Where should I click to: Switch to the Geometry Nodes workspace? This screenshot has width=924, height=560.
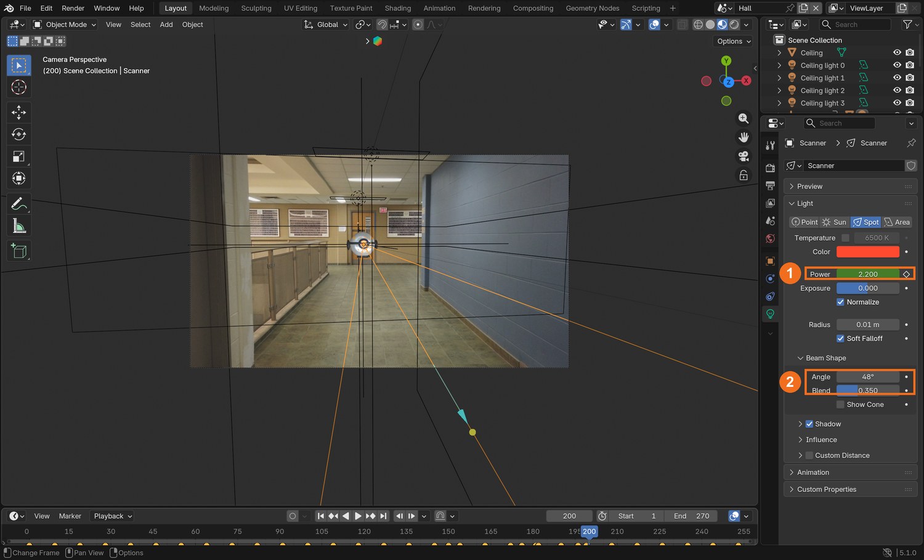(x=593, y=8)
